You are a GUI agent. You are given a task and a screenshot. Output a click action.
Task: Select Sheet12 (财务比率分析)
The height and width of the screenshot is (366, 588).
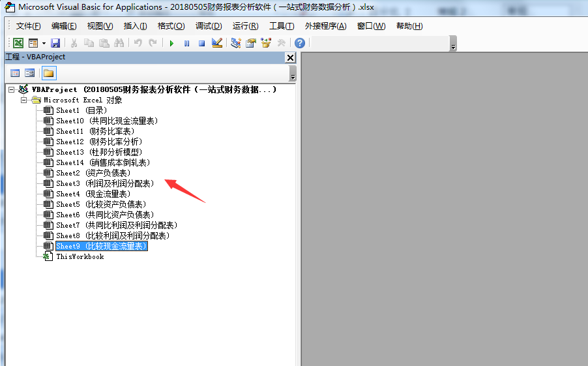[x=99, y=142]
